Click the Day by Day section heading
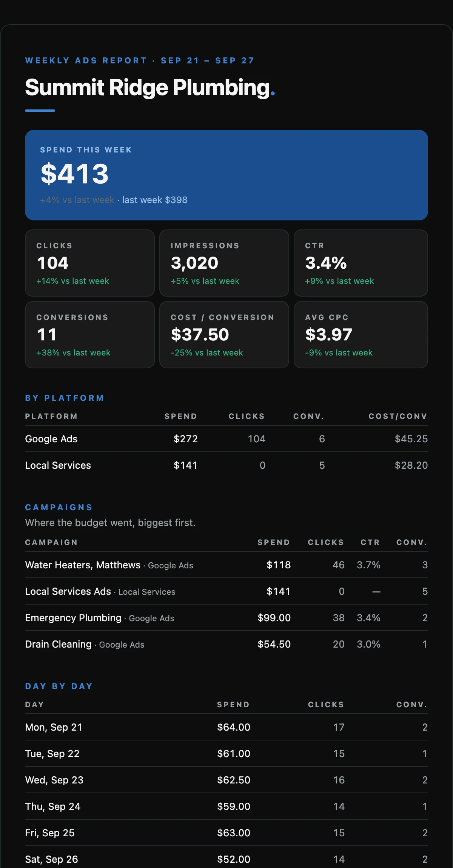Screen dimensions: 453x868 pyautogui.click(x=59, y=686)
